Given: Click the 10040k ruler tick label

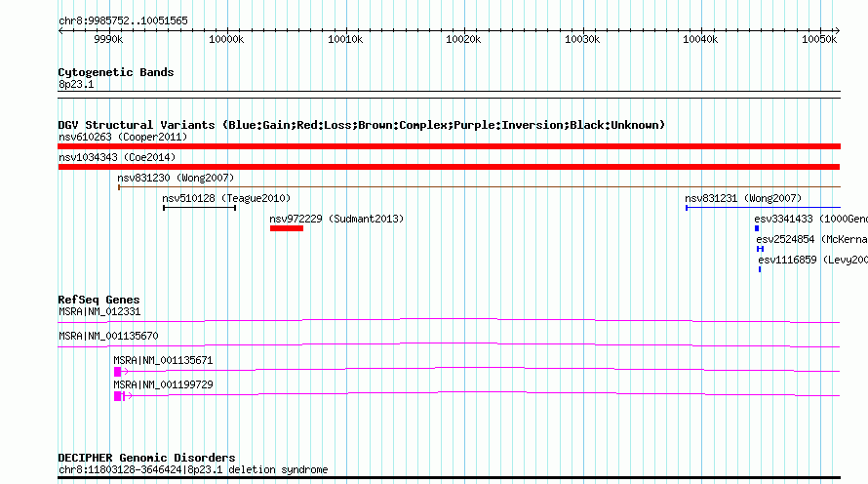Looking at the screenshot, I should [700, 39].
